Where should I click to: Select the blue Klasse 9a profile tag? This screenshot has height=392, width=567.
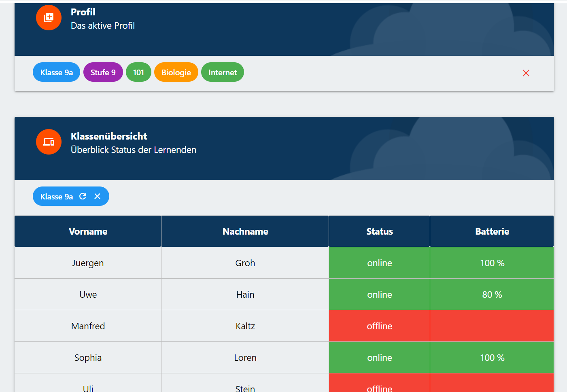pos(56,72)
